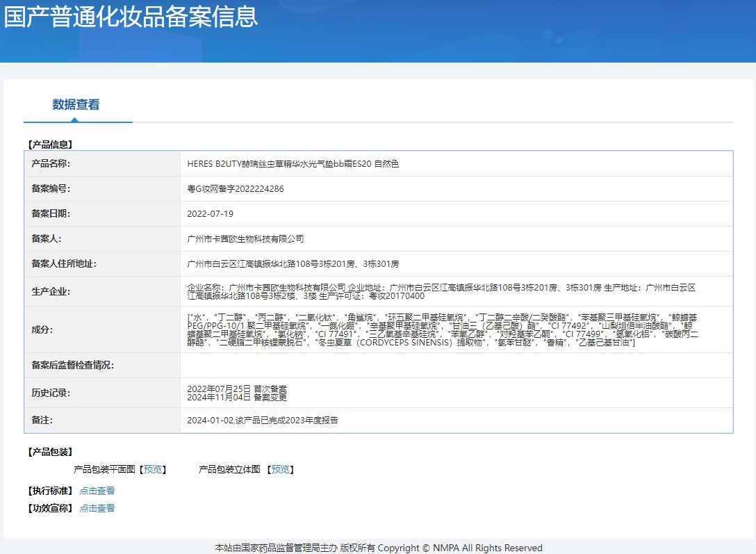Screen dimensions: 756x554
Task: Click the 备案人 company name value
Action: click(x=245, y=239)
